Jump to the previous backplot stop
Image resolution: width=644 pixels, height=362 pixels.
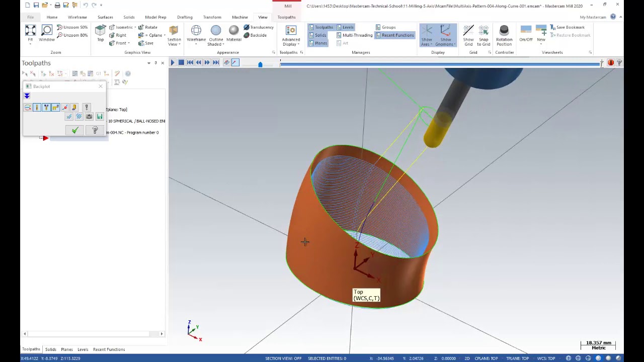[x=190, y=62]
